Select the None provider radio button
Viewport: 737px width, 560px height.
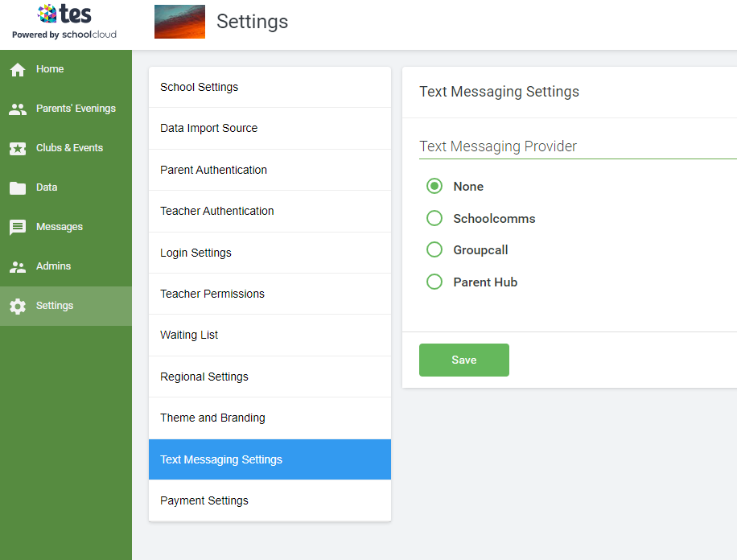[434, 187]
